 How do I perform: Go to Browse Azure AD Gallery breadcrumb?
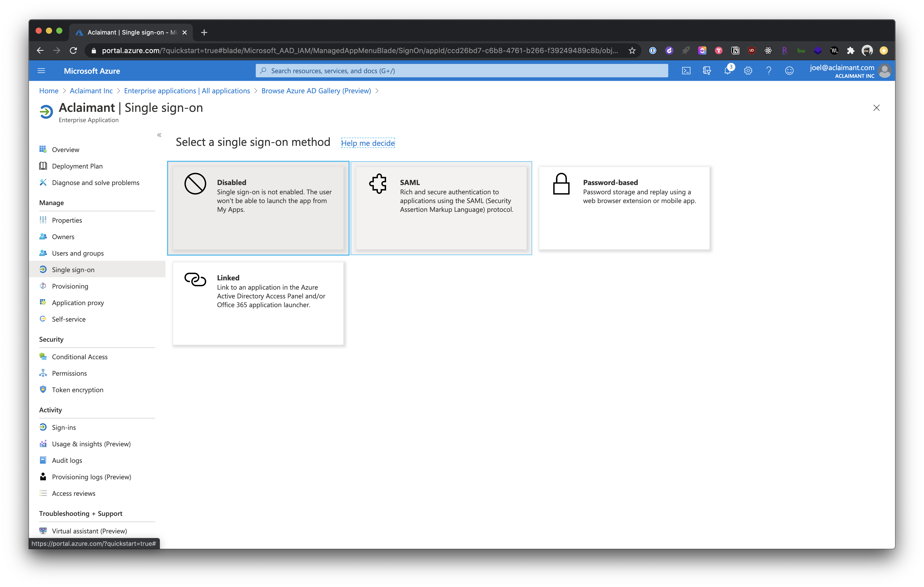(316, 91)
